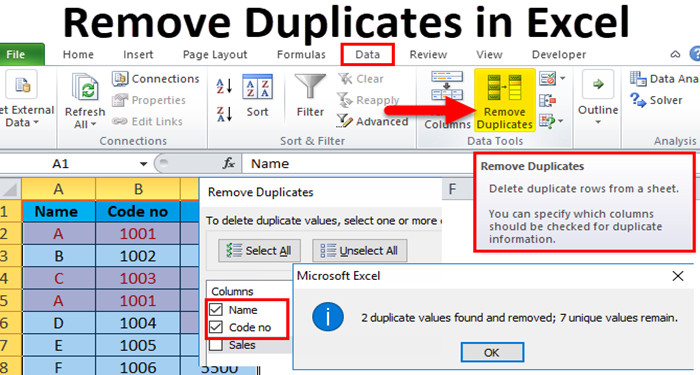Open data range Properties
700x375 pixels.
coord(149,100)
